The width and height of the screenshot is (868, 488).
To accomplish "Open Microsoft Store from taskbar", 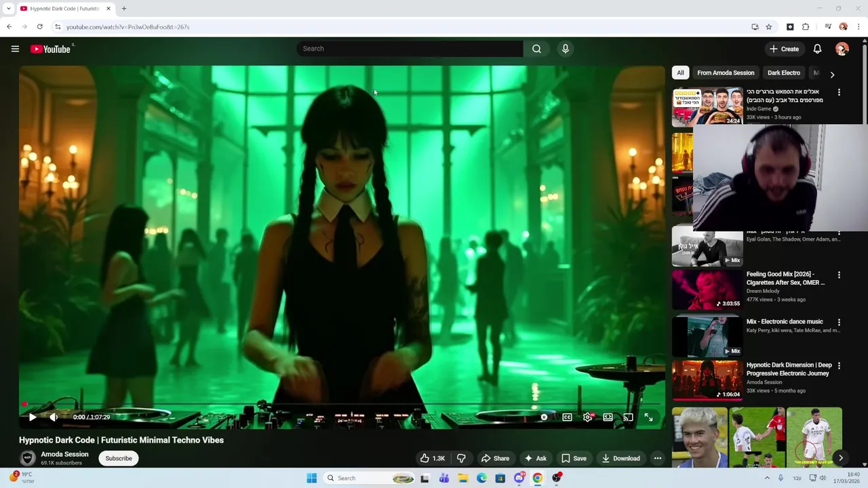I will point(500,478).
